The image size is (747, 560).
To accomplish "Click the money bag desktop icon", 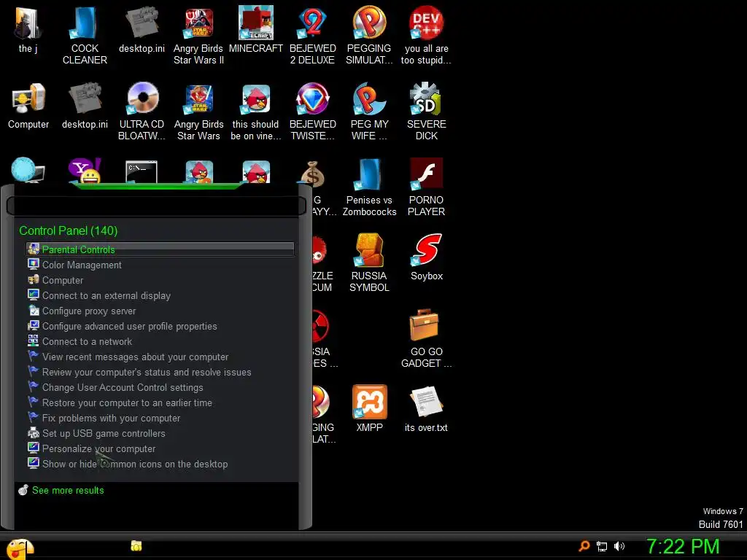I will pos(312,174).
